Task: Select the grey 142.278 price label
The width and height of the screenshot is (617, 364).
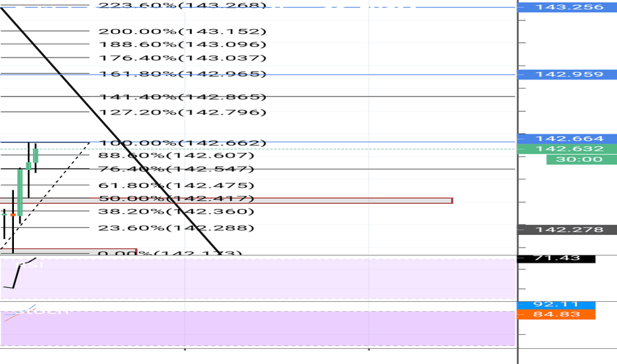Action: (568, 230)
